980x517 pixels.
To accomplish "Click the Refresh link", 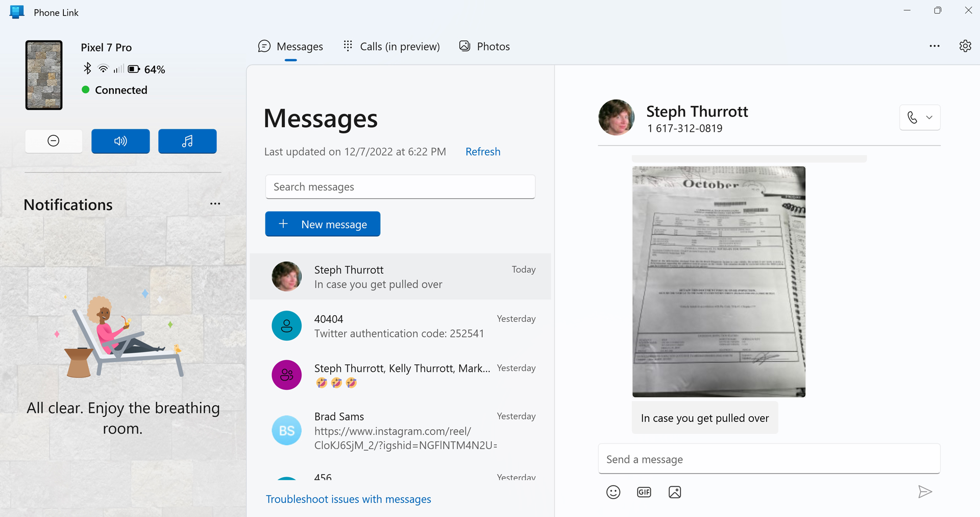I will (483, 152).
